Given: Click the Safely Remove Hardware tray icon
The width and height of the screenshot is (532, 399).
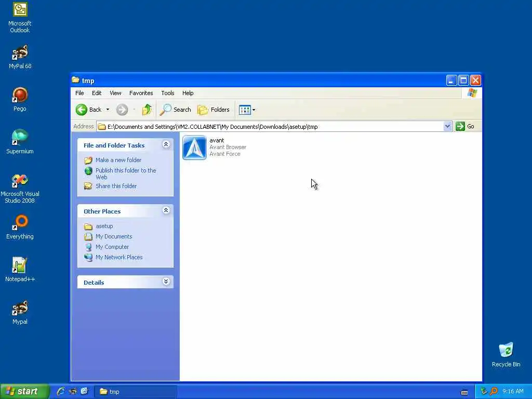Looking at the screenshot, I should (x=484, y=391).
